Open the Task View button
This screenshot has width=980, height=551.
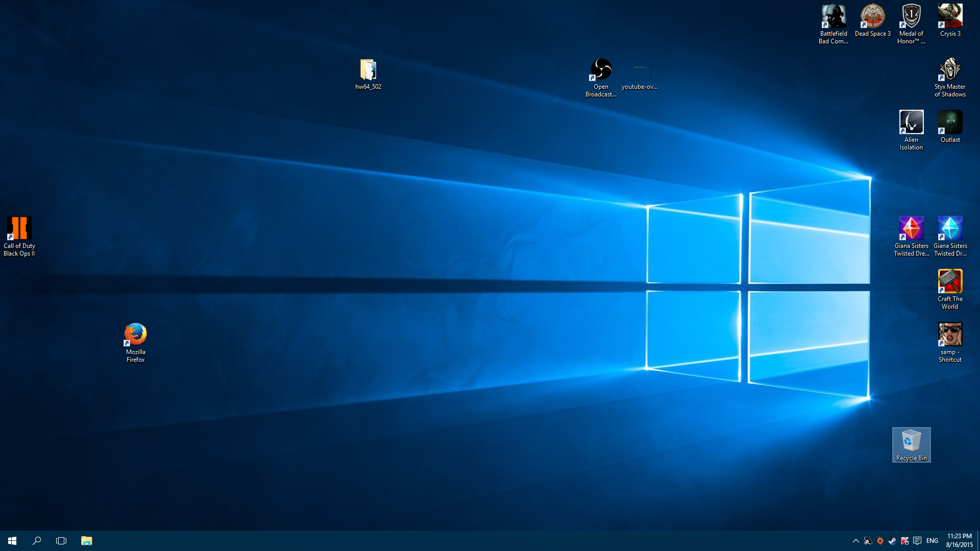click(x=61, y=541)
